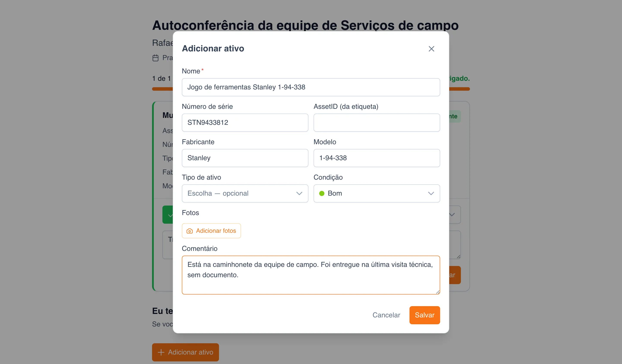622x364 pixels.
Task: Click the Número de série field
Action: click(x=245, y=123)
